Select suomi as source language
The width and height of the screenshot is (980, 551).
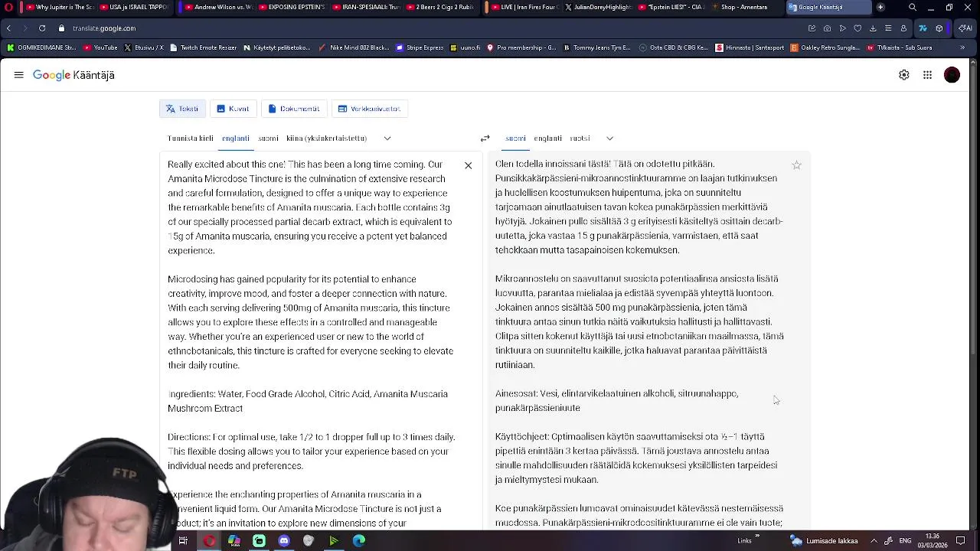pos(268,139)
